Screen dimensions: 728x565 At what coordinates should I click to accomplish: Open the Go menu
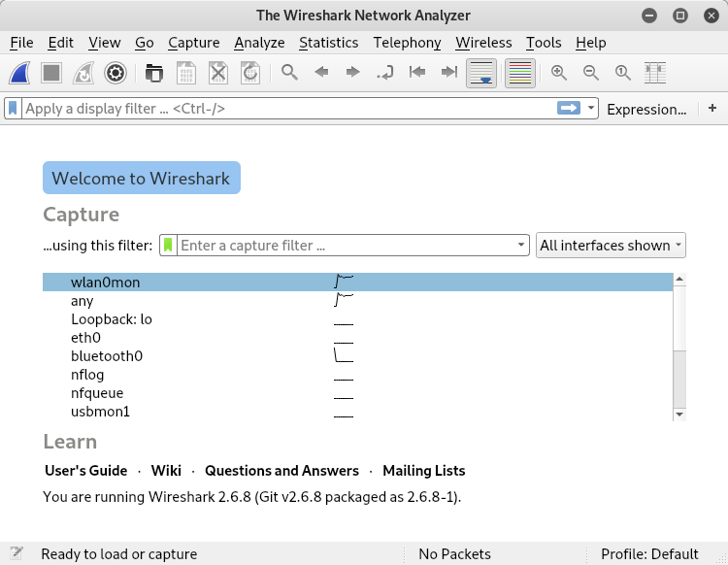pos(145,43)
